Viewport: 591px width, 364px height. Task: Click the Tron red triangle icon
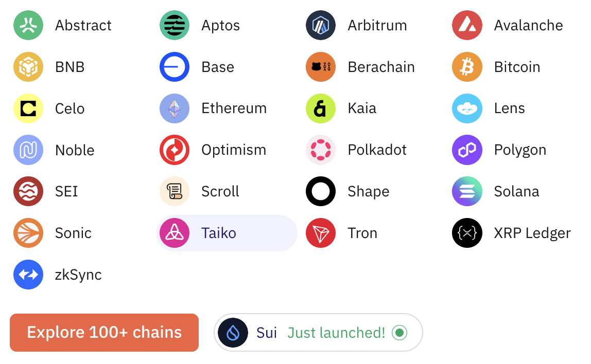321,233
